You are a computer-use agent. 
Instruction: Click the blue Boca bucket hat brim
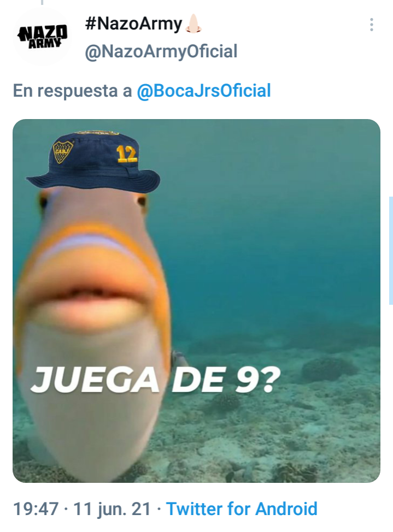(x=93, y=180)
